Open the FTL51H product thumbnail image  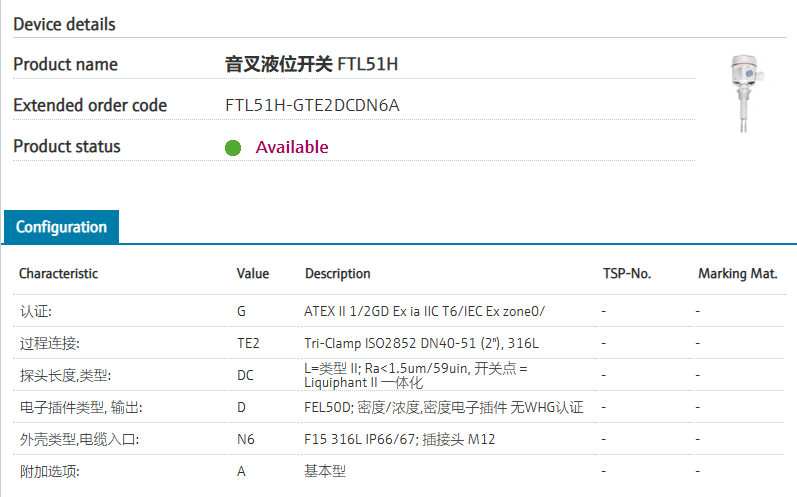pyautogui.click(x=747, y=93)
